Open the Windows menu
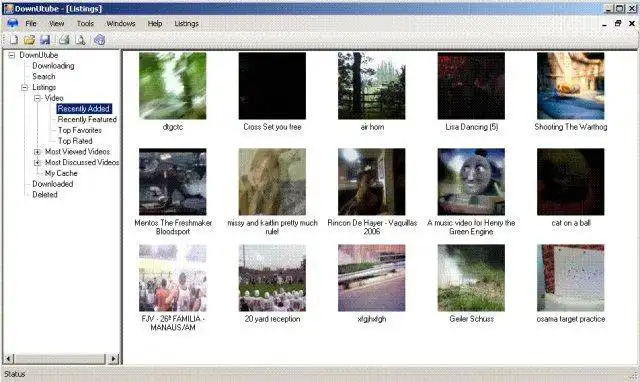640x382 pixels. tap(121, 24)
